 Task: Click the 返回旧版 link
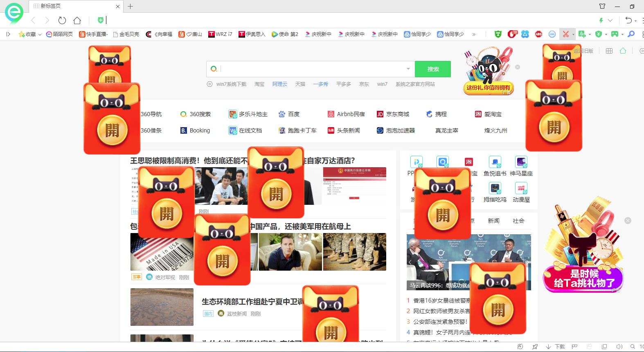[x=583, y=51]
